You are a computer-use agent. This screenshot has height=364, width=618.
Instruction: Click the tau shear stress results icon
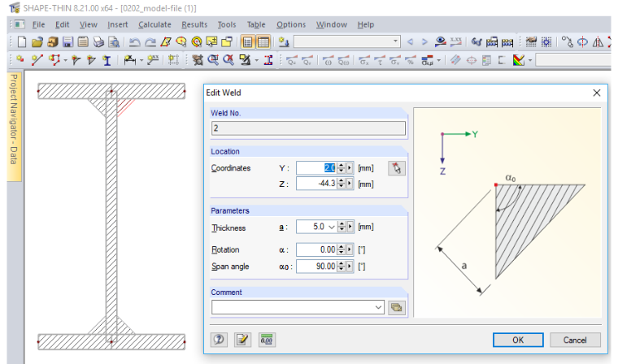[380, 60]
